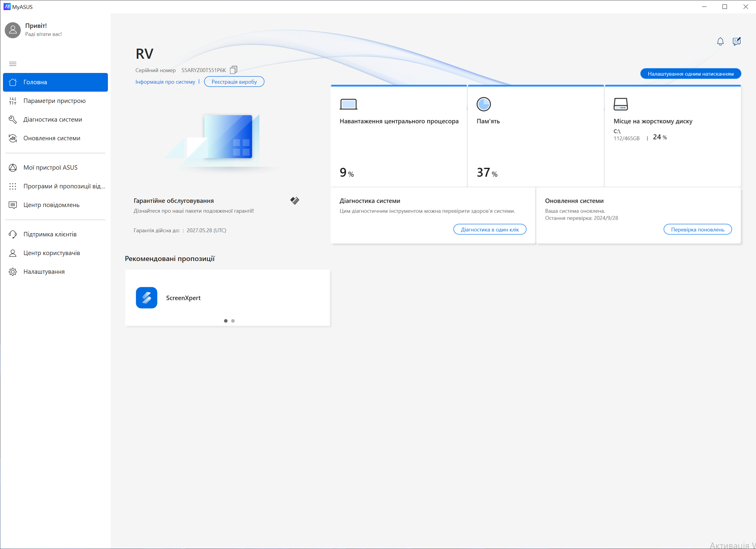This screenshot has height=549, width=756.
Task: Open Оновлення системи sidebar item
Action: pos(52,138)
